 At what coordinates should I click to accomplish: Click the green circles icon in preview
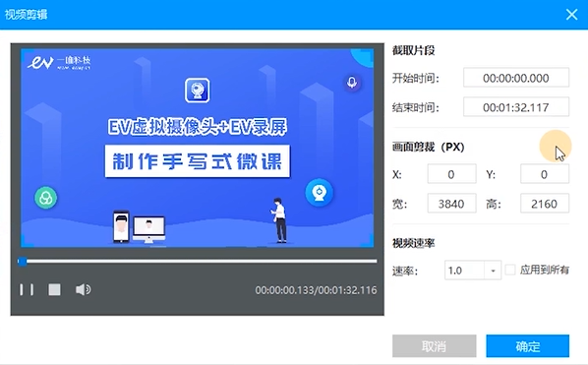46,198
